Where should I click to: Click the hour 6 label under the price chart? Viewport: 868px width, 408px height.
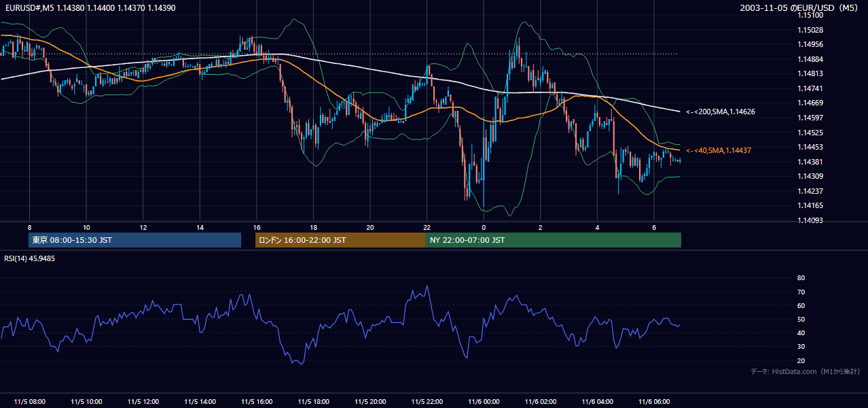click(654, 227)
